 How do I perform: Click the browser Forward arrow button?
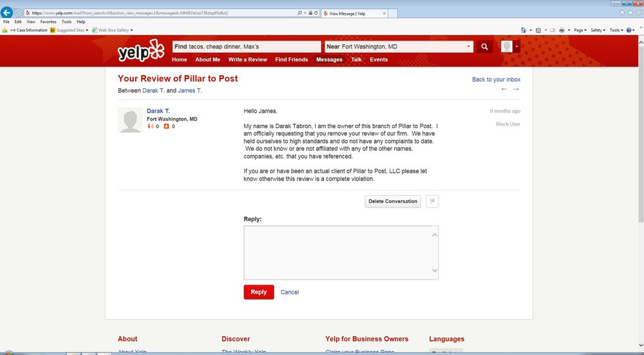(x=19, y=13)
